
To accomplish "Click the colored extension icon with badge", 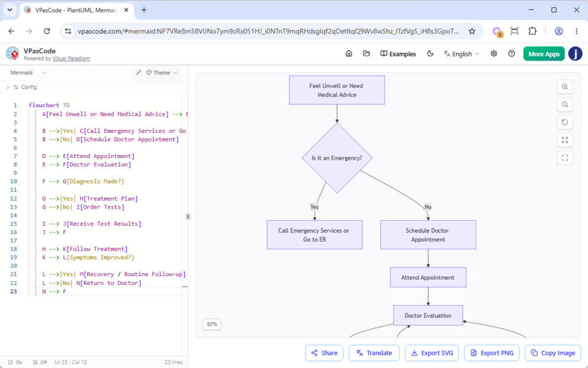I will point(497,32).
